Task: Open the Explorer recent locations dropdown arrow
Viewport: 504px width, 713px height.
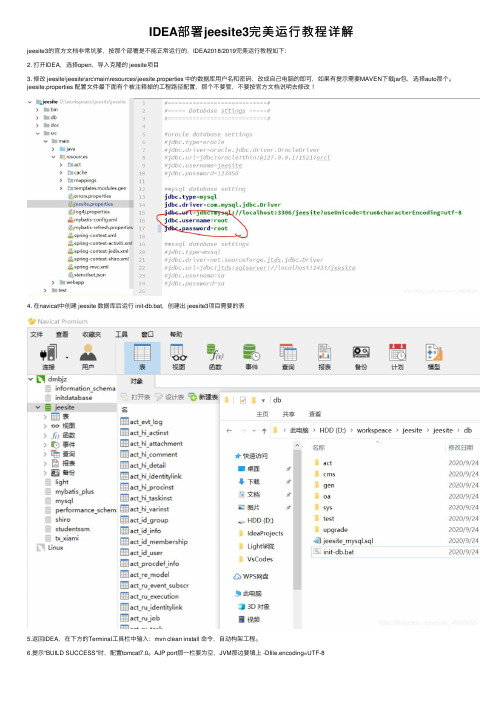Action: 254,430
